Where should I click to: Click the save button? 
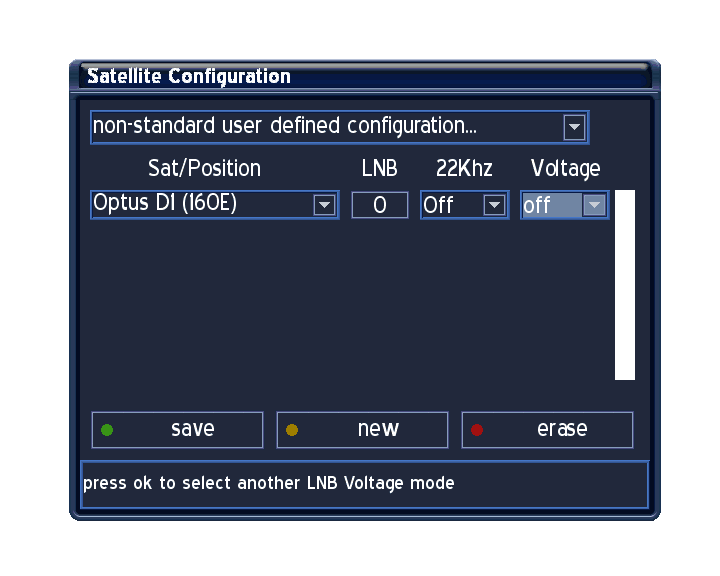(x=178, y=430)
